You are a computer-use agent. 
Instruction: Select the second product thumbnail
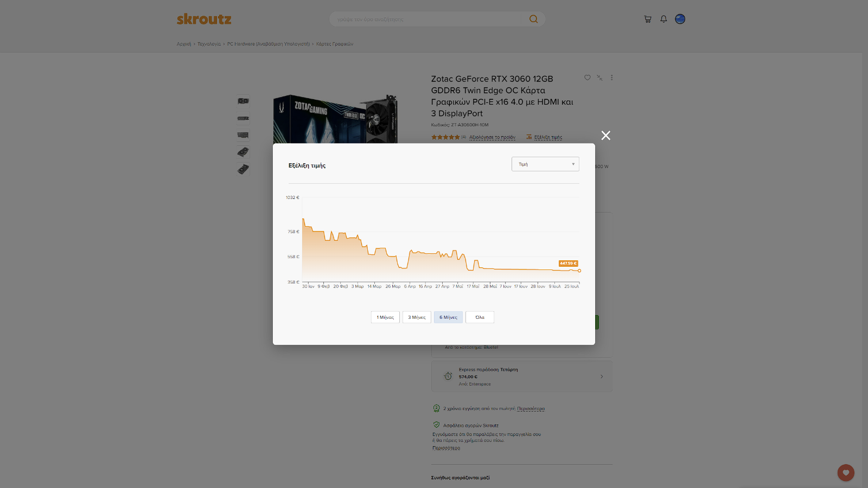point(243,118)
